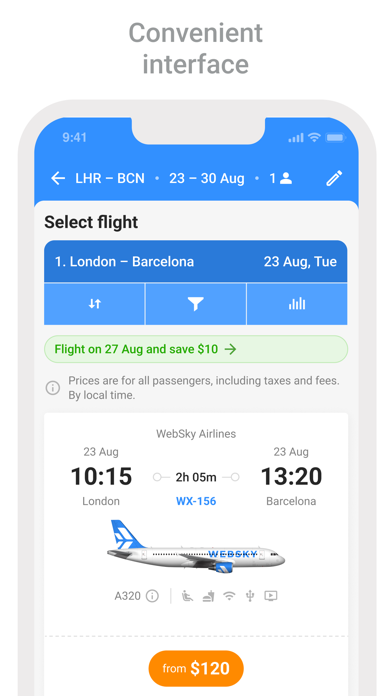The height and width of the screenshot is (696, 392).
Task: Open the filter funnel button
Action: coord(195,304)
